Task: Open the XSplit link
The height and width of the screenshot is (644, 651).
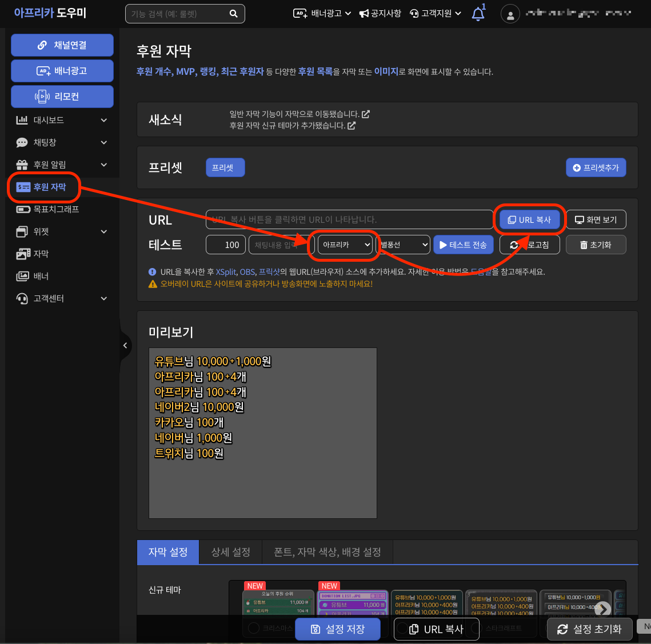Action: click(226, 272)
